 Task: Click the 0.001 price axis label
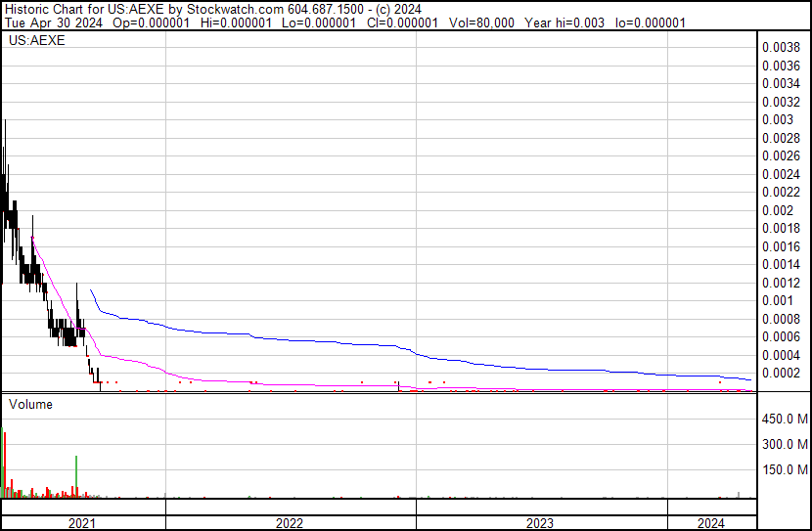pyautogui.click(x=777, y=300)
